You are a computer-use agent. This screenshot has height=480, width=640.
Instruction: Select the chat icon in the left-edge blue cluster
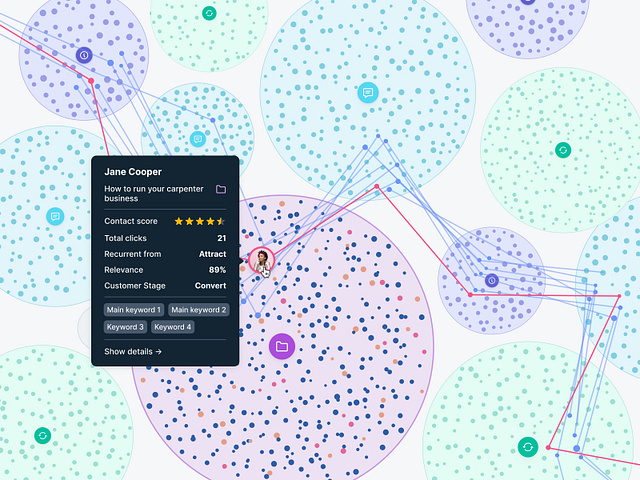(x=55, y=216)
